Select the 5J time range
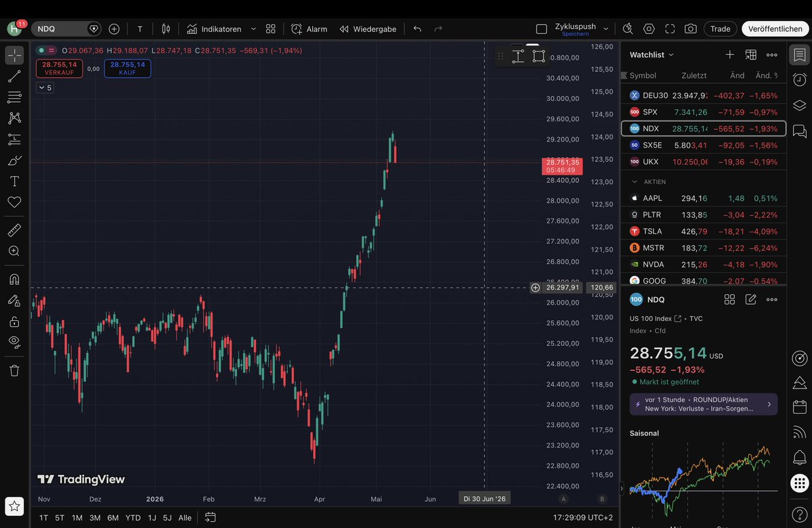 pyautogui.click(x=167, y=518)
